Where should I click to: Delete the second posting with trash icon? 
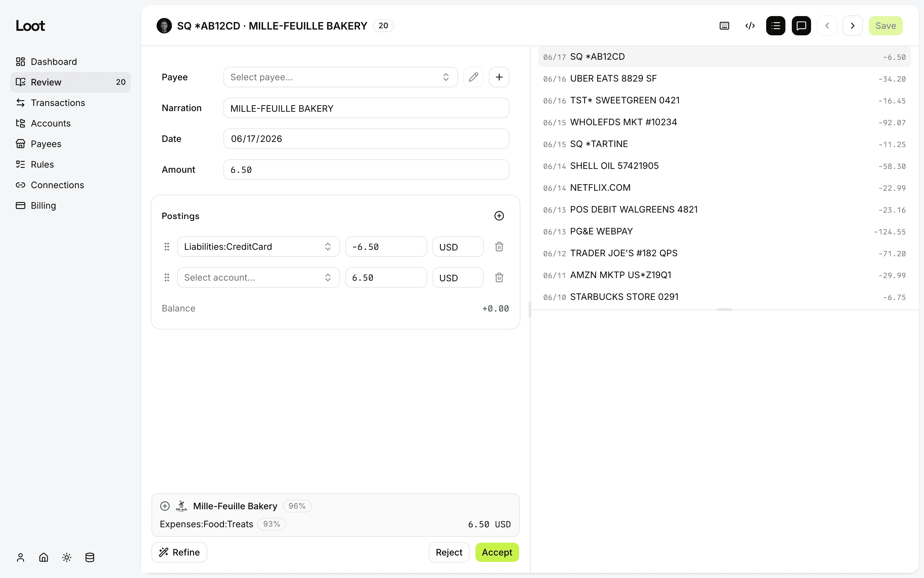[499, 277]
